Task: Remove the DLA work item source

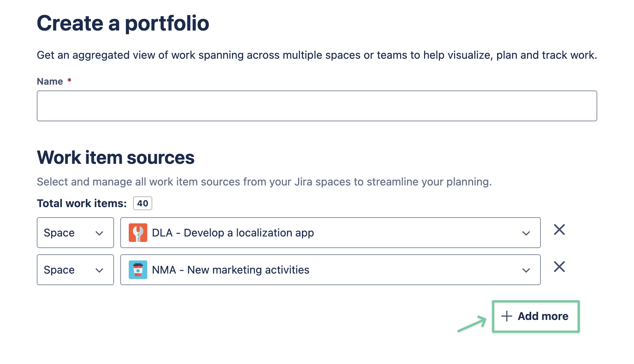Action: click(559, 230)
